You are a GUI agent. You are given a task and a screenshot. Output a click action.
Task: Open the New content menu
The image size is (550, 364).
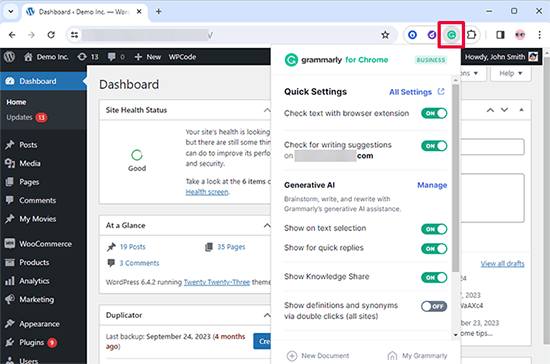148,57
